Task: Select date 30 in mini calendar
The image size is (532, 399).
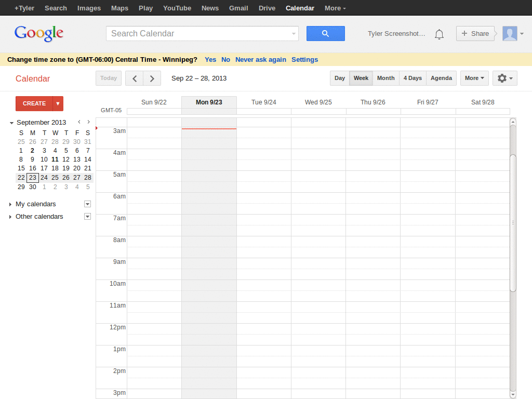Action: 33,187
